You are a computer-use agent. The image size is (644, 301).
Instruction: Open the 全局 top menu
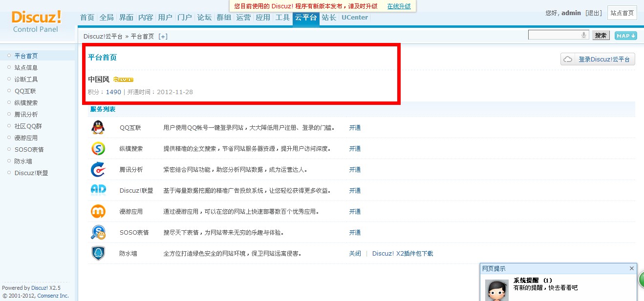107,18
